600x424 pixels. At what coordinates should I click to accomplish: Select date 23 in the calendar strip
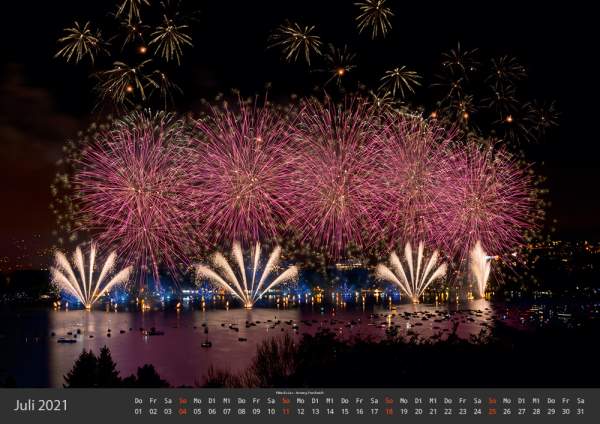tap(463, 412)
